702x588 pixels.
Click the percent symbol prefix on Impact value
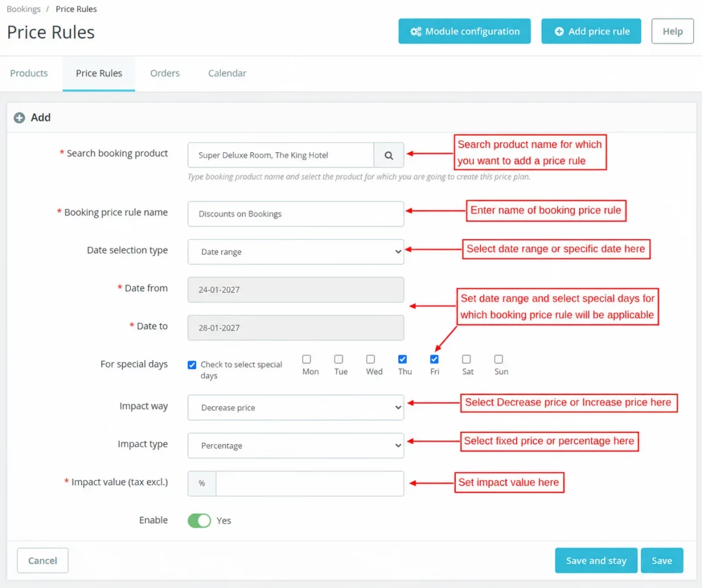202,483
